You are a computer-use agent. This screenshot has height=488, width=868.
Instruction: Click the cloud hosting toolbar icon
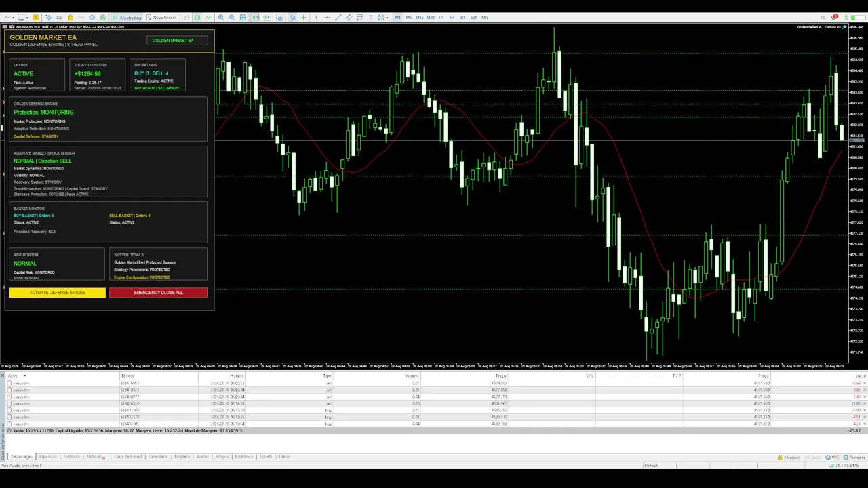[92, 18]
